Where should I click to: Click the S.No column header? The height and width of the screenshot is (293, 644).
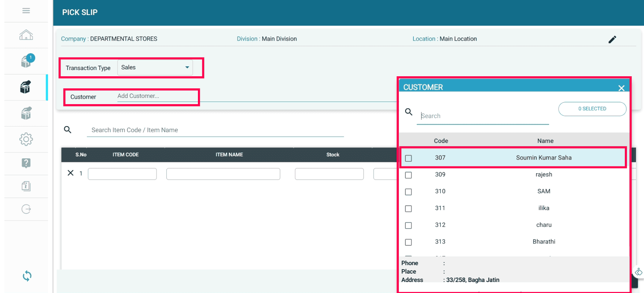coord(81,155)
